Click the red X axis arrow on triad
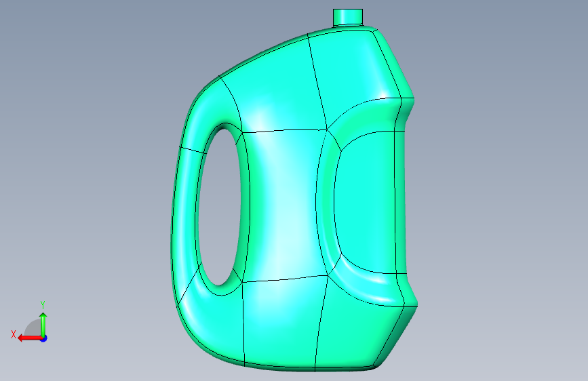The width and height of the screenshot is (588, 381). (30, 338)
